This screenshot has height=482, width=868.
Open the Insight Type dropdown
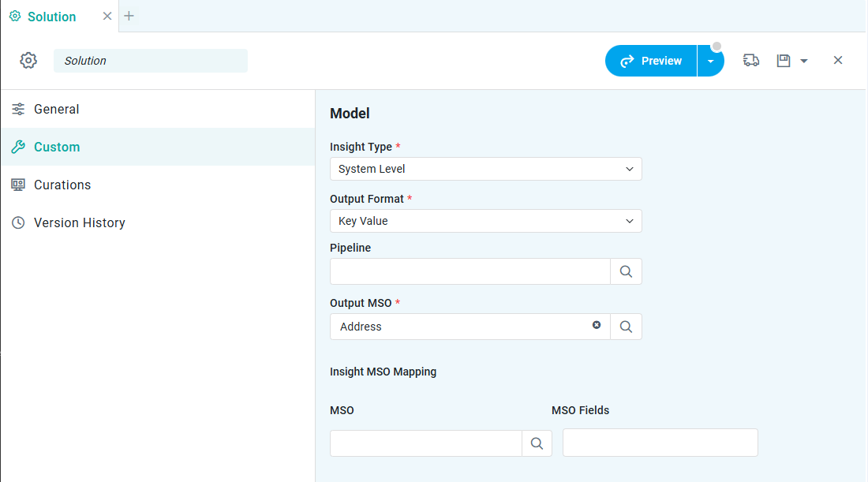(x=485, y=169)
